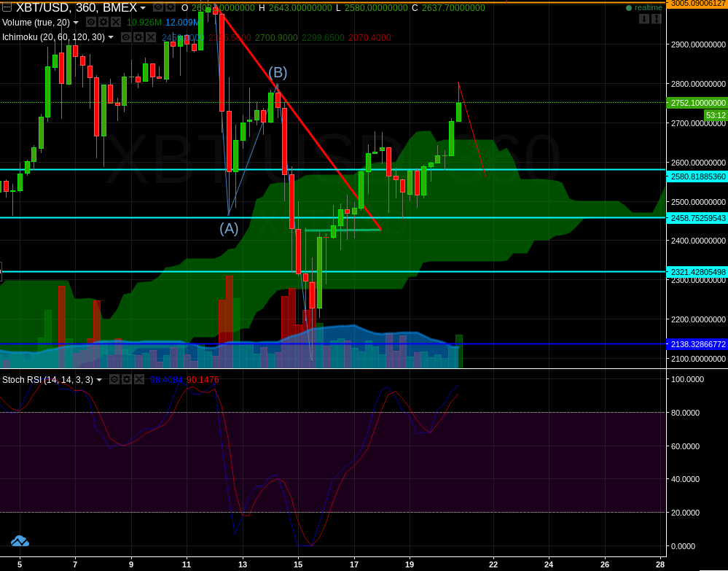Click the Volume (true, 20) label
The width and height of the screenshot is (728, 571).
tap(36, 23)
